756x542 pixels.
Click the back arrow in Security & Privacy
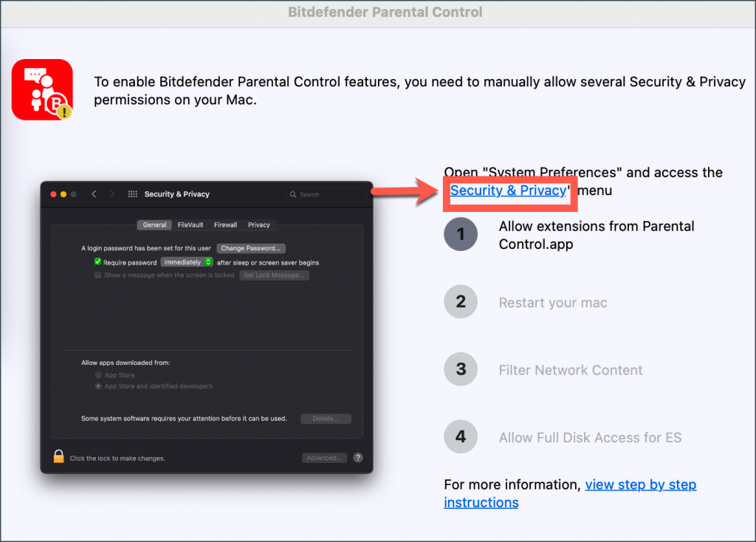click(93, 193)
